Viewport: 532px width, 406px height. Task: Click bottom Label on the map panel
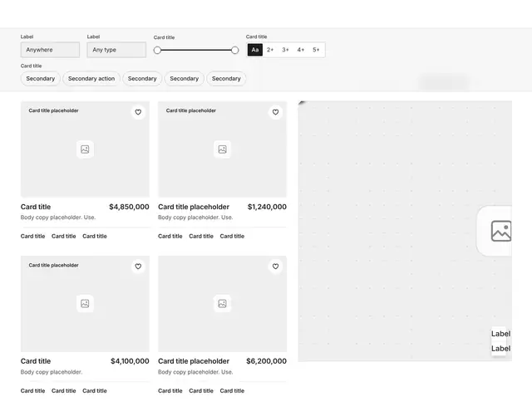point(500,349)
